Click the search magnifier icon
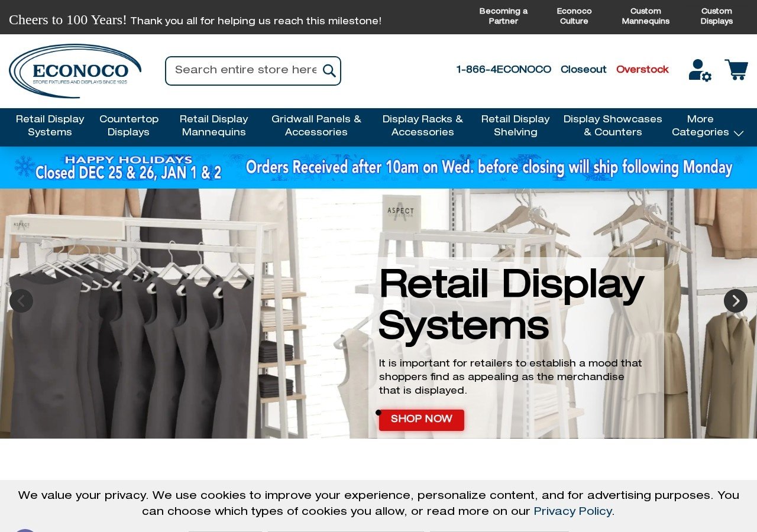 (329, 70)
